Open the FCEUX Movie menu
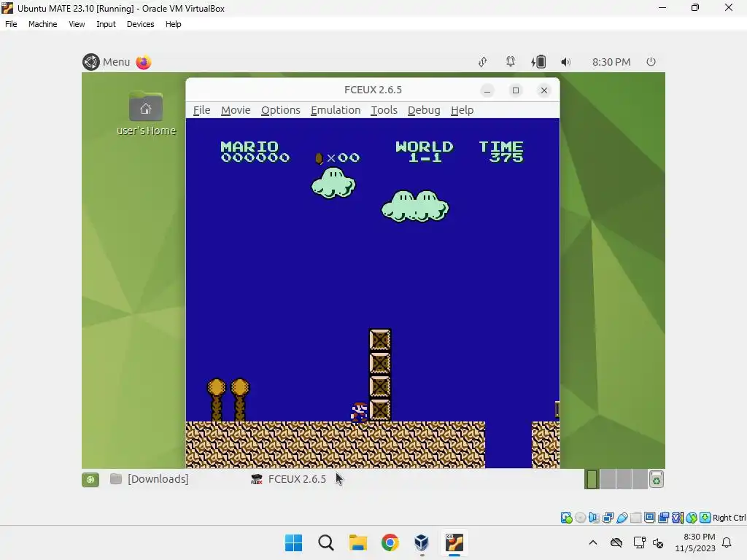Viewport: 747px width, 560px height. pos(236,110)
